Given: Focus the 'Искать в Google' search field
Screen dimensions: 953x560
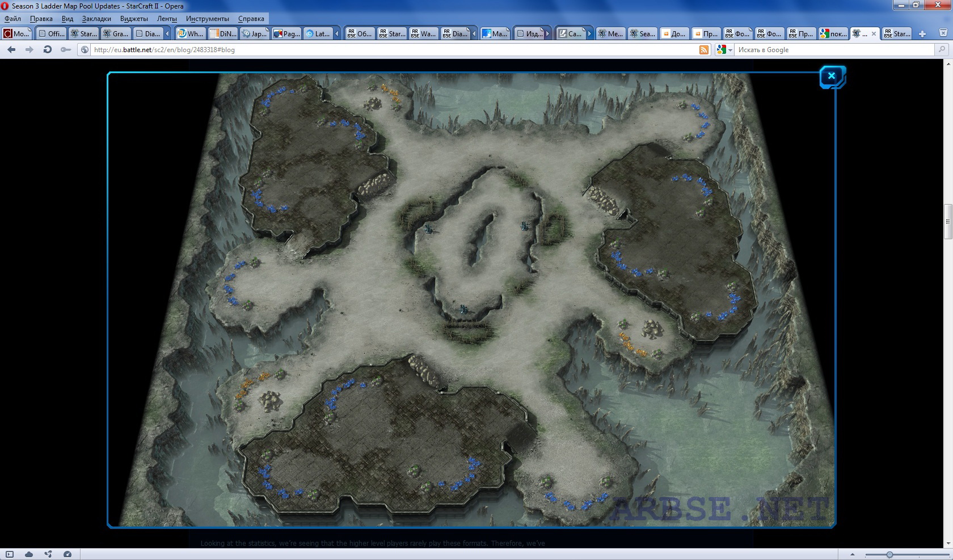Looking at the screenshot, I should 834,50.
